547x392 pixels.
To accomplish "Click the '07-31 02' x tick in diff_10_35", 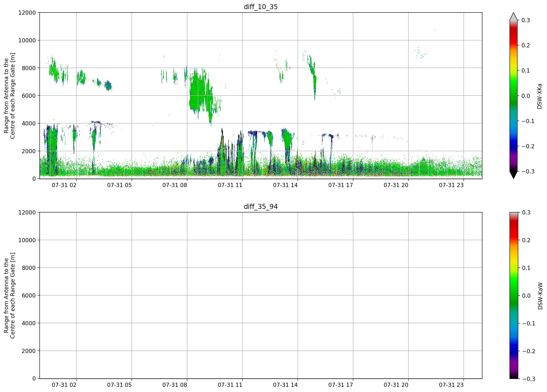I will [x=64, y=185].
